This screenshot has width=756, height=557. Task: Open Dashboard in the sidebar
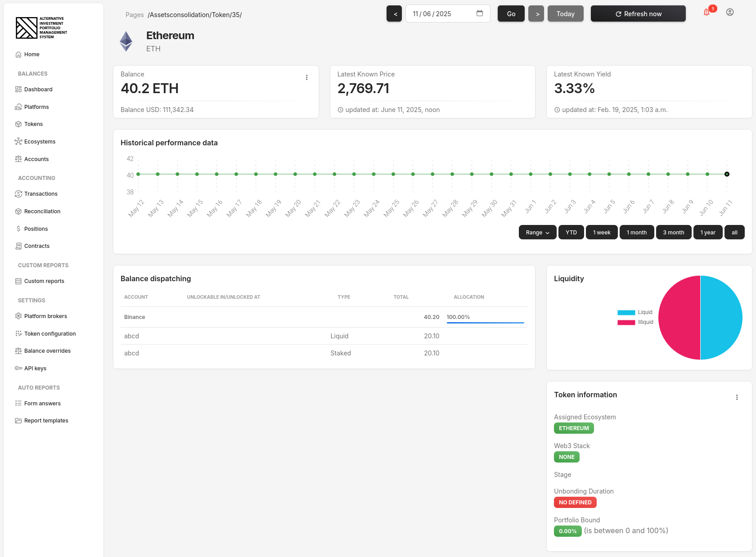pos(38,90)
